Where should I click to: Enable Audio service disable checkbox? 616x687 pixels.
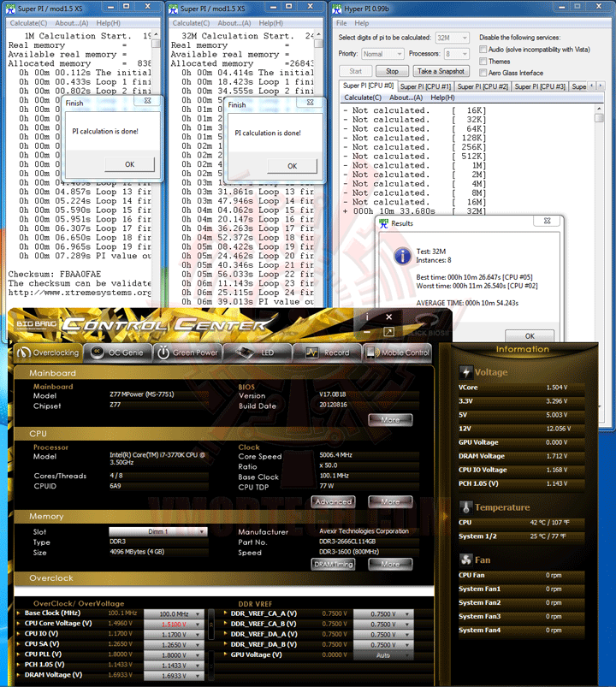(483, 49)
